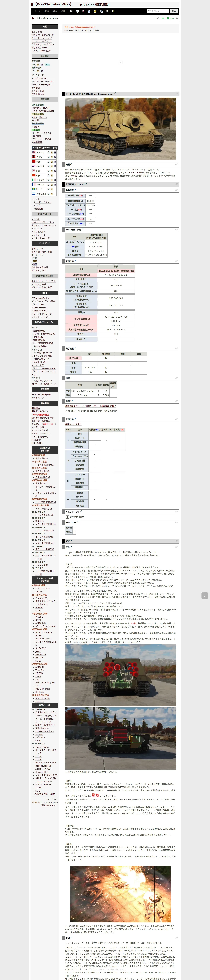The image size is (210, 980).
Task: Click the pencil icon beside 特徴 heading
Action: click(71, 547)
